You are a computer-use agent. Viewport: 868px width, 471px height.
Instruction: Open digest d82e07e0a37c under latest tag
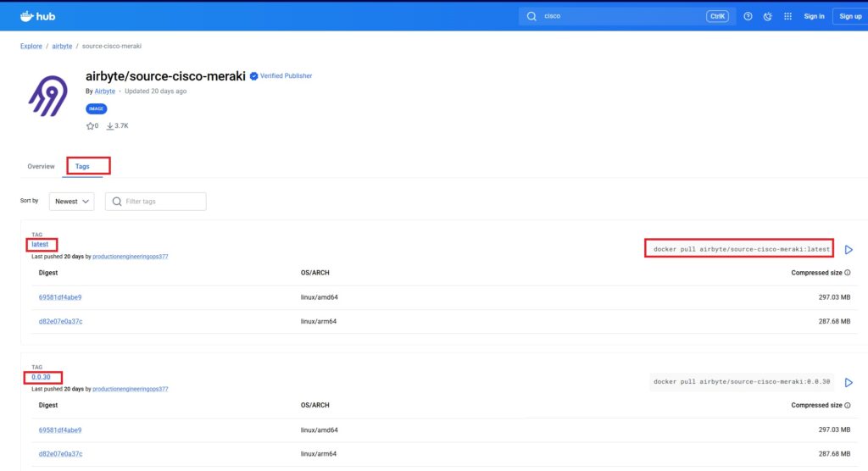click(x=60, y=321)
